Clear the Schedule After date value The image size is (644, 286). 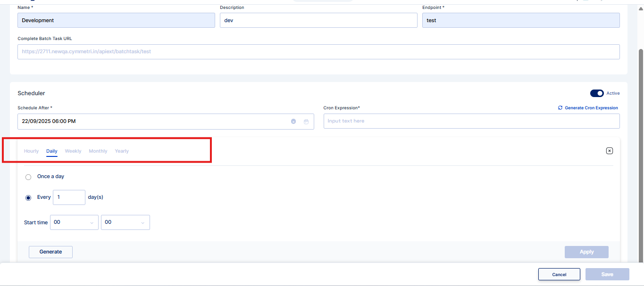(x=293, y=122)
